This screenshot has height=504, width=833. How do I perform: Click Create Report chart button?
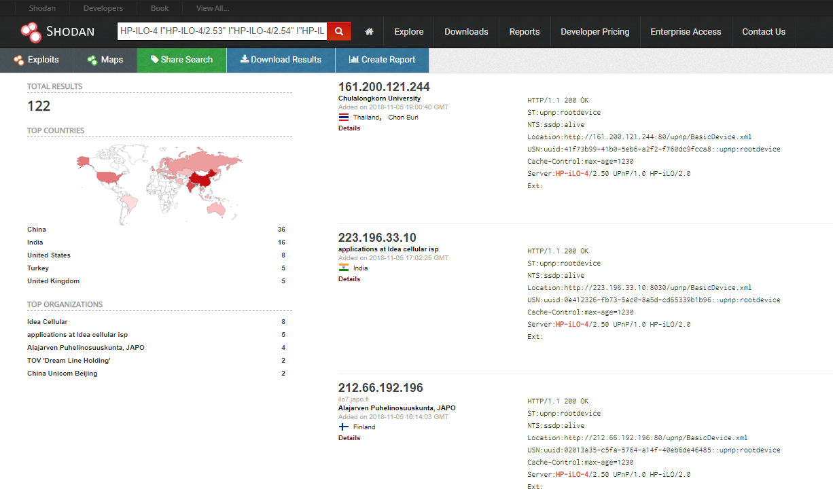pos(382,60)
